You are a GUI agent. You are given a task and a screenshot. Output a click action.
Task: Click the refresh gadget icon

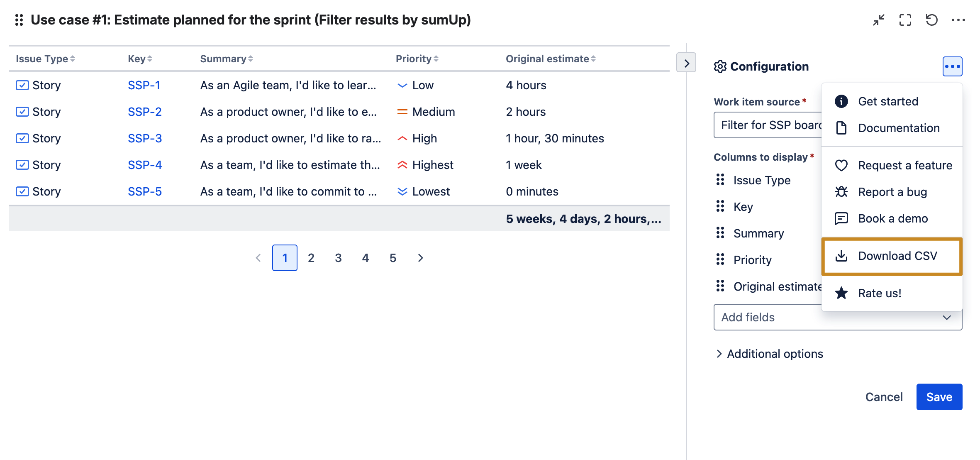coord(931,20)
